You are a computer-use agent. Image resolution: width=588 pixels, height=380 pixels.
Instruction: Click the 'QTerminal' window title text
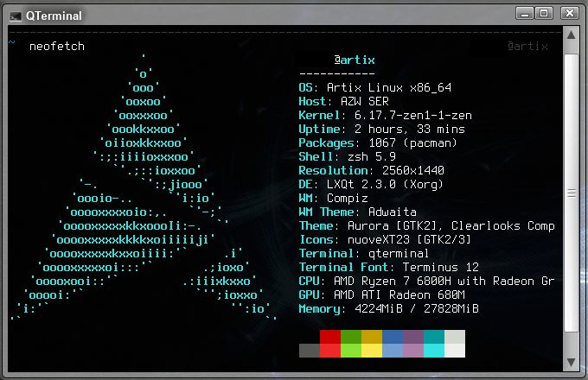coord(54,16)
